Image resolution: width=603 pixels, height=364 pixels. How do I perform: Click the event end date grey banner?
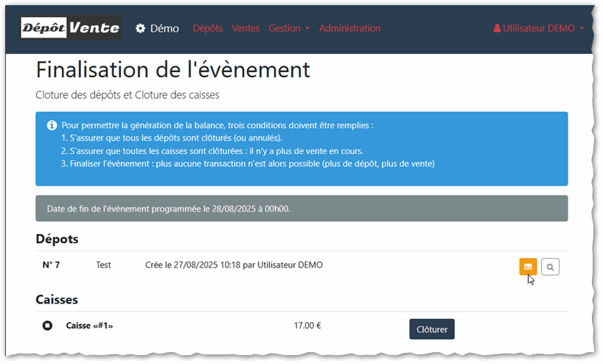(301, 209)
